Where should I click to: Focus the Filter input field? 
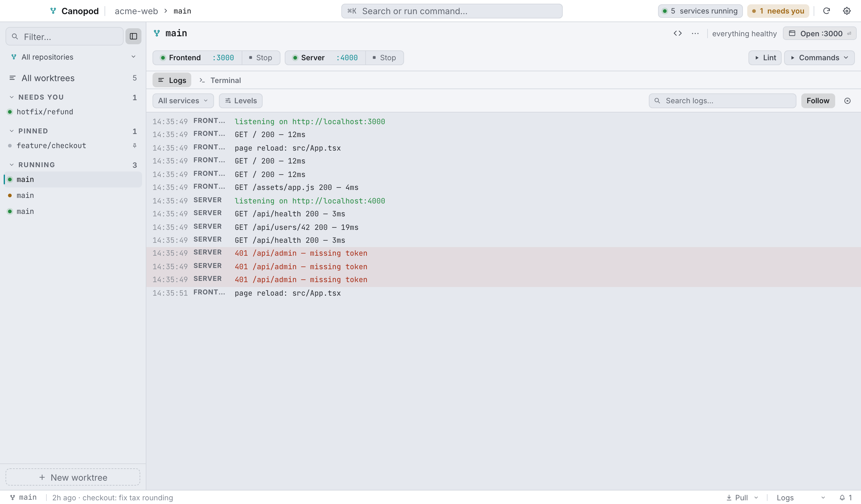point(65,37)
